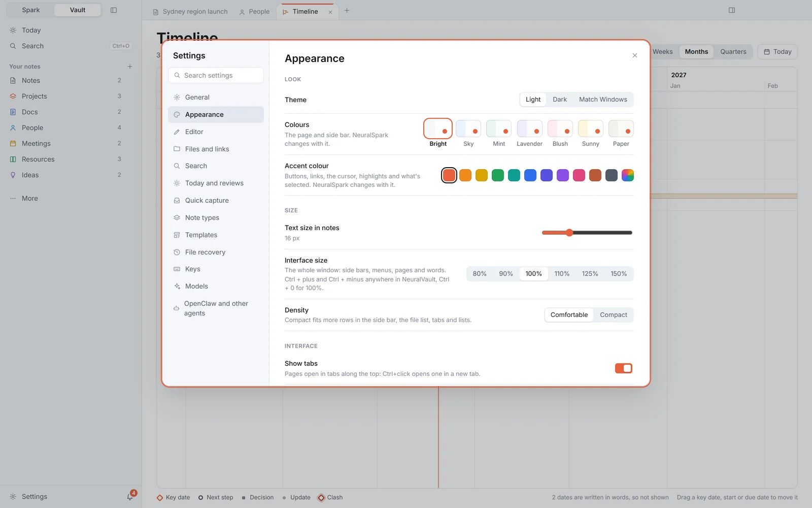Open the Editor settings section
812x508 pixels.
216,132
